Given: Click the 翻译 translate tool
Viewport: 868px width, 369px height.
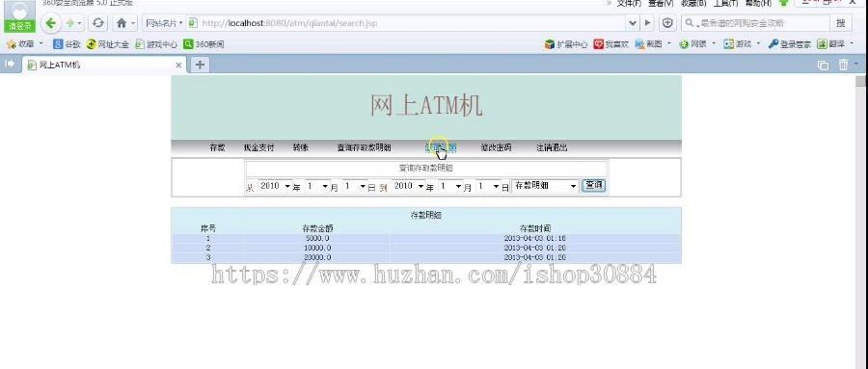Looking at the screenshot, I should [x=831, y=44].
